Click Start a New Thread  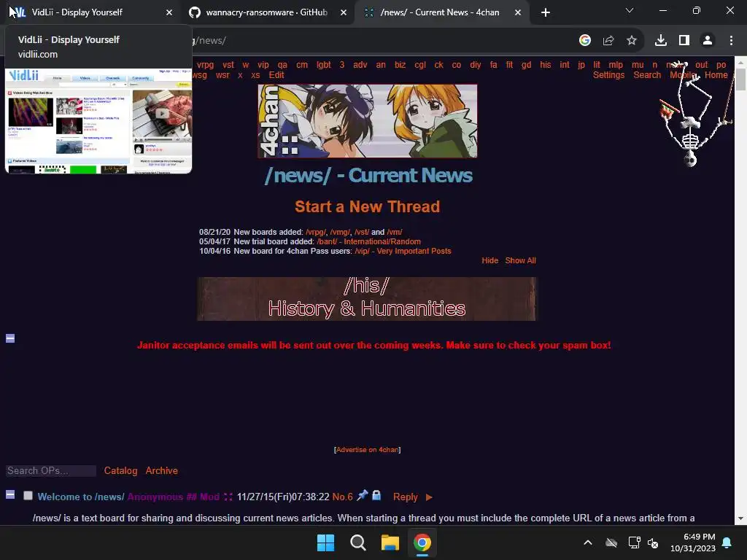point(368,206)
